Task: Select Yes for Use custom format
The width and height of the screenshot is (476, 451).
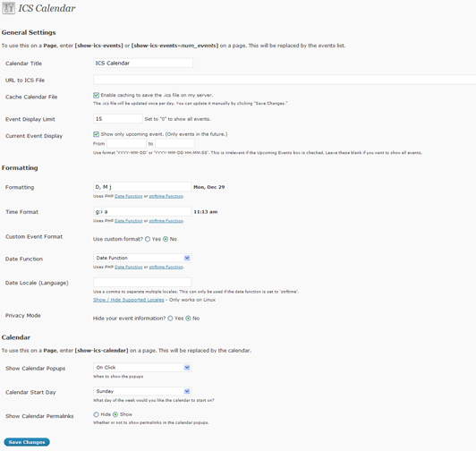Action: [x=148, y=239]
